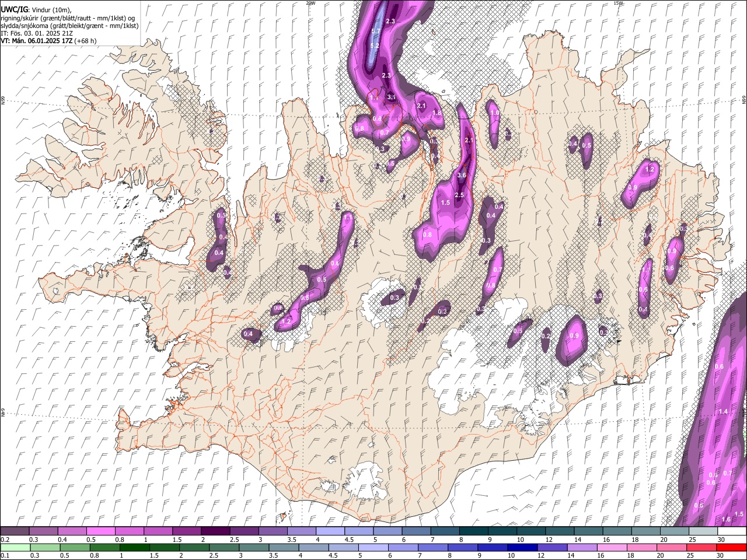Click the 'IT: Fös. 03. 01. 2025 21Z' line

pyautogui.click(x=37, y=33)
